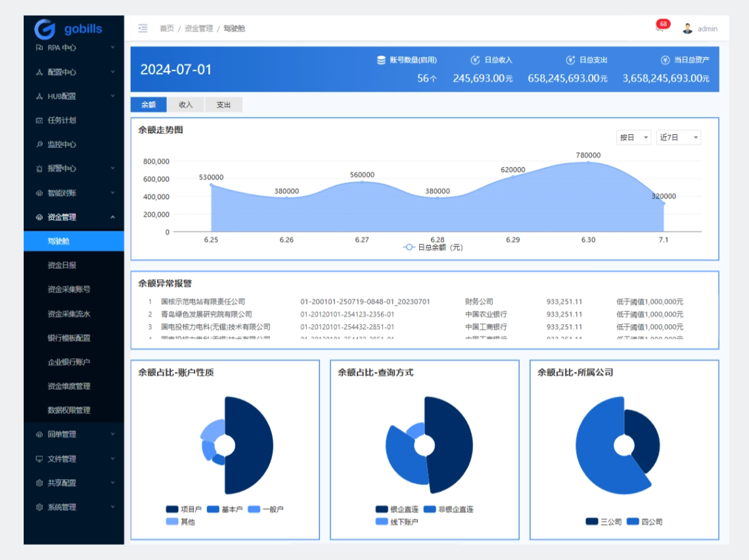749x560 pixels.
Task: Open the 按日 dropdown
Action: [633, 137]
